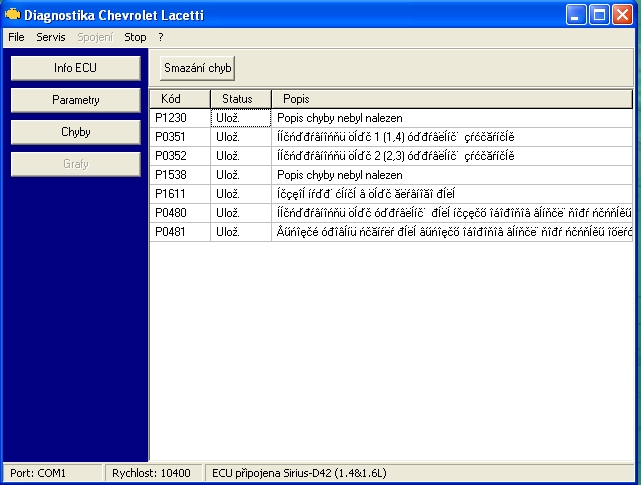Show the Chyby error list
The height and width of the screenshot is (485, 641).
click(x=76, y=132)
